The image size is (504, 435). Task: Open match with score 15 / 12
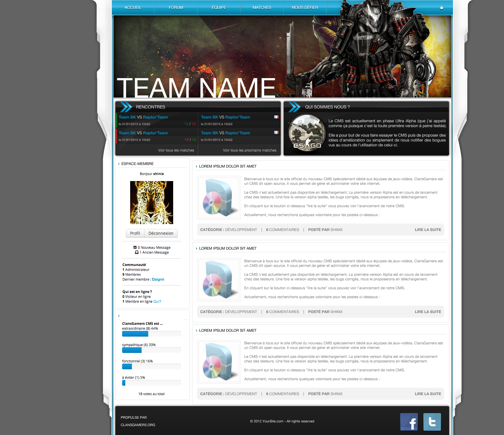click(x=157, y=120)
